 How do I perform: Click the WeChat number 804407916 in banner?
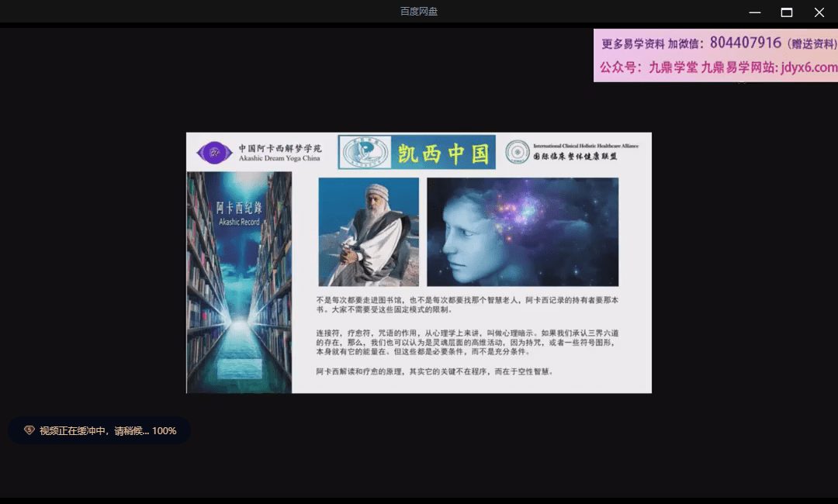[x=745, y=43]
